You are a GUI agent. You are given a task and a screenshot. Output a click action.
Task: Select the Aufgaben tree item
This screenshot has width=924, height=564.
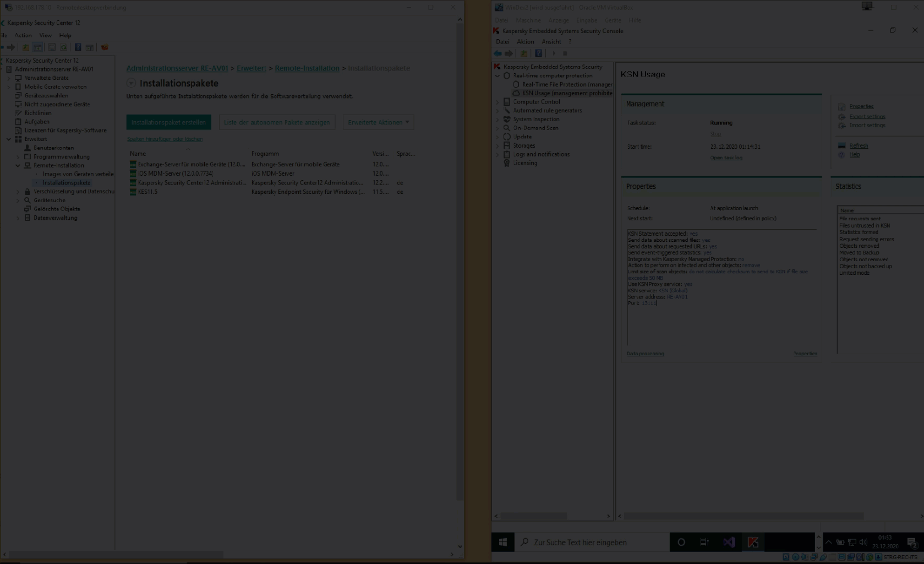point(37,122)
